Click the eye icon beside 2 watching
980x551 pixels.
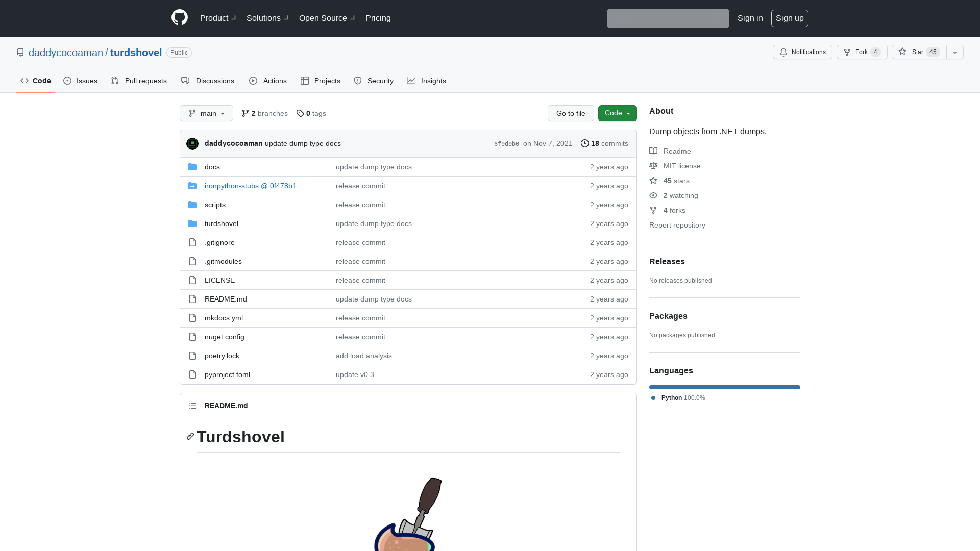point(653,195)
